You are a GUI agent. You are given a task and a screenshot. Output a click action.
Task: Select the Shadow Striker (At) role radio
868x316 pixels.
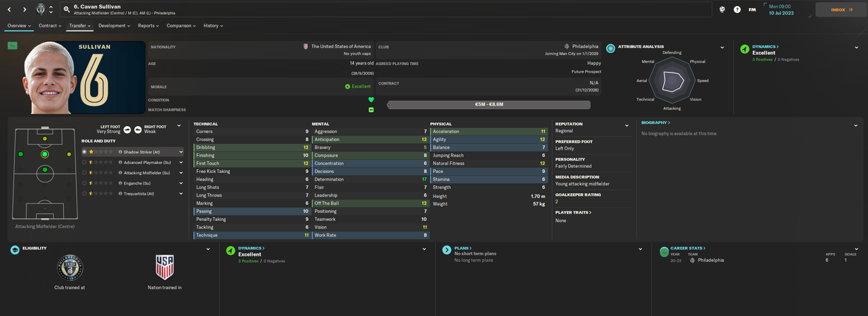tap(85, 153)
